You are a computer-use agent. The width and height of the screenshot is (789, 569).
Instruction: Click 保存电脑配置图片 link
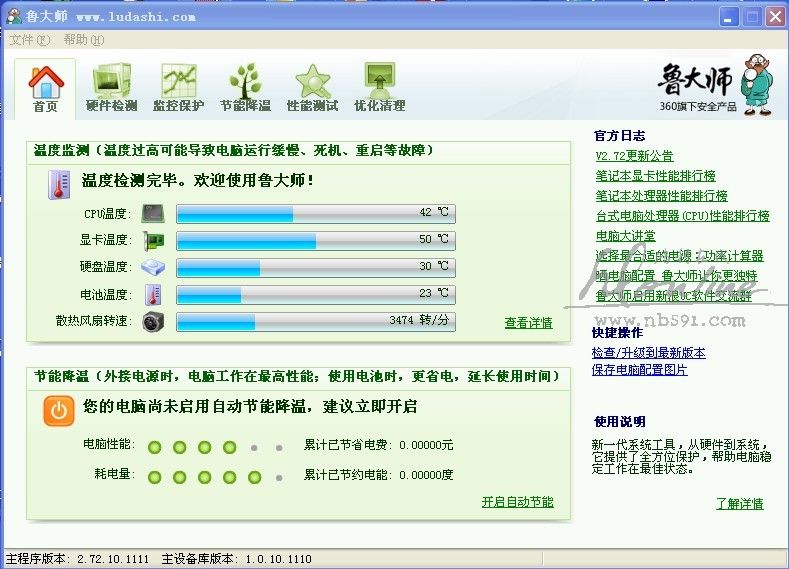click(639, 370)
